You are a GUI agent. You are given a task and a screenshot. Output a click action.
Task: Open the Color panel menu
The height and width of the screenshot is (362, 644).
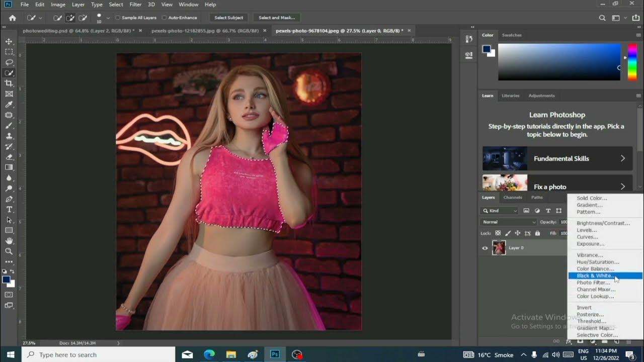point(639,35)
